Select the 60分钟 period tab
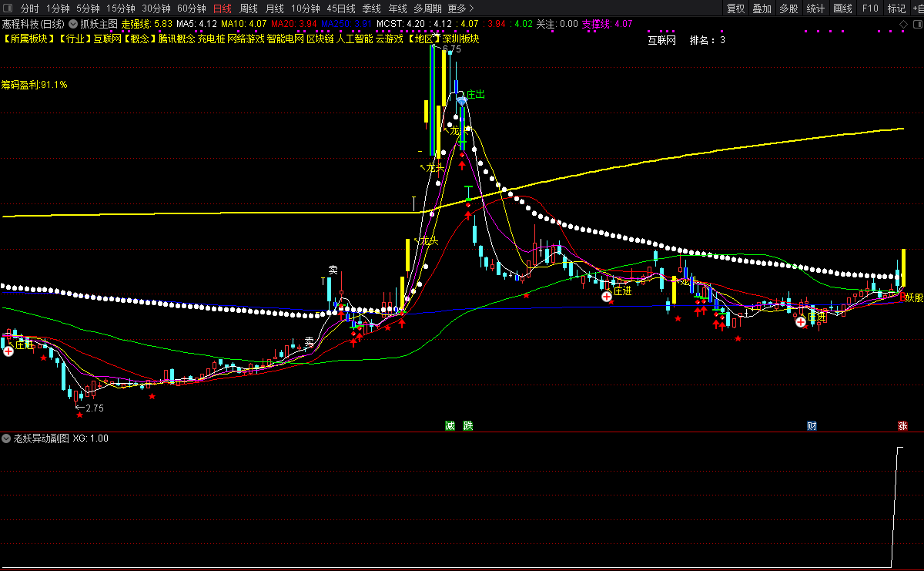Screen dimensions: 924x571 (x=191, y=8)
